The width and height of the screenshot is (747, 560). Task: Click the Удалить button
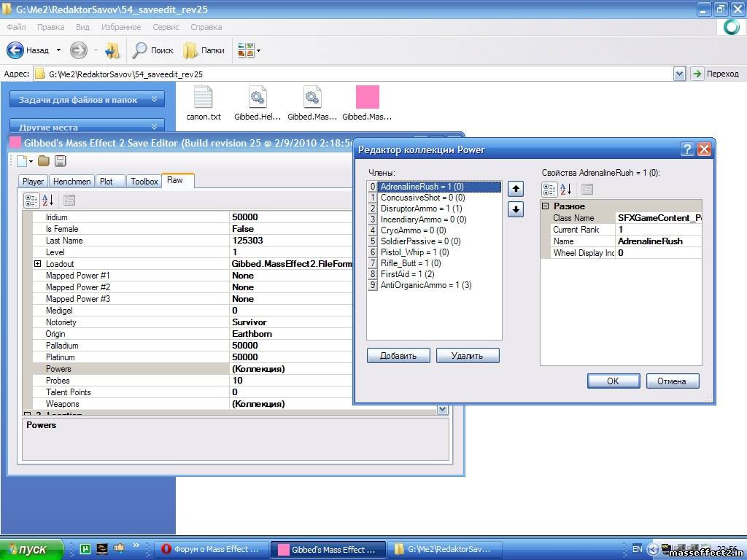(x=468, y=356)
